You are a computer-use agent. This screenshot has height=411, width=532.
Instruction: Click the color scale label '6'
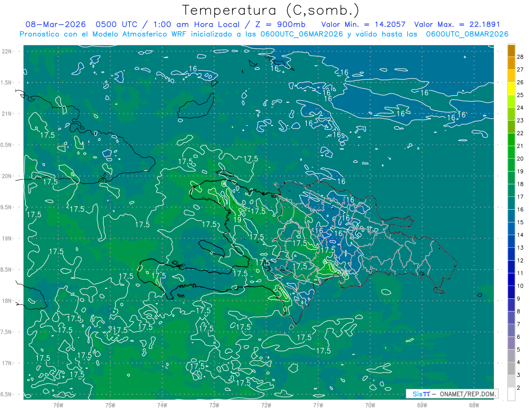[519, 337]
